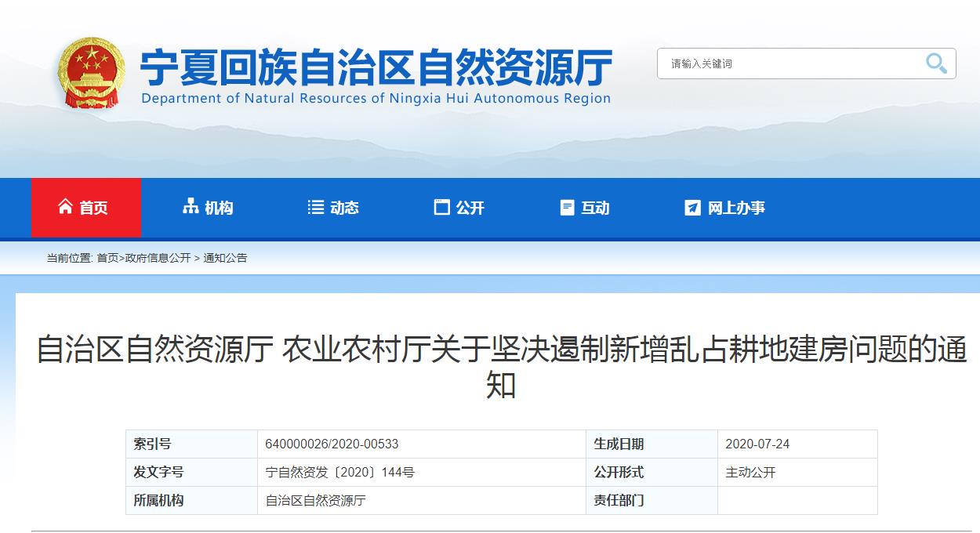Focus the 请输入关键词 search field
This screenshot has width=980, height=533.
coord(792,63)
